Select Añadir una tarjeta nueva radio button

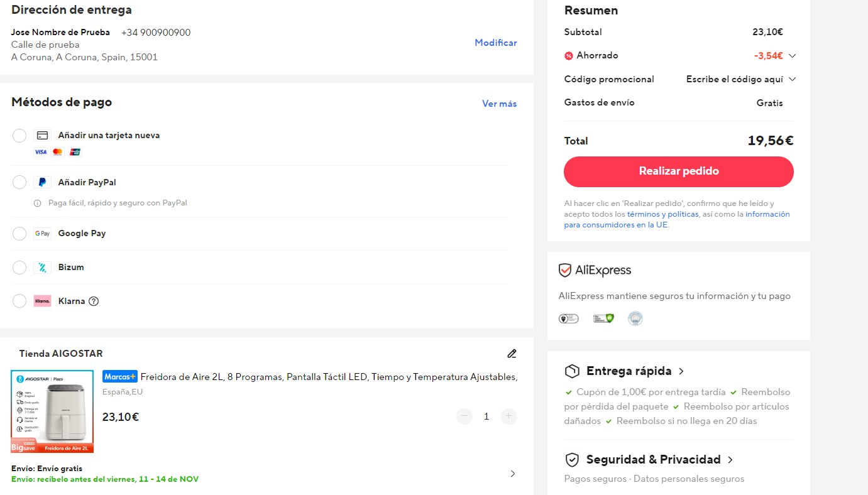tap(19, 136)
